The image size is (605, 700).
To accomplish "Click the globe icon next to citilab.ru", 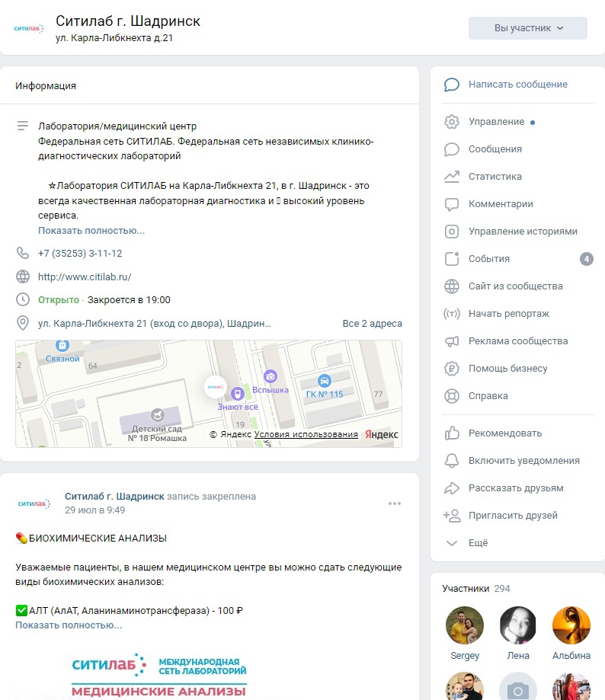I will tap(23, 276).
